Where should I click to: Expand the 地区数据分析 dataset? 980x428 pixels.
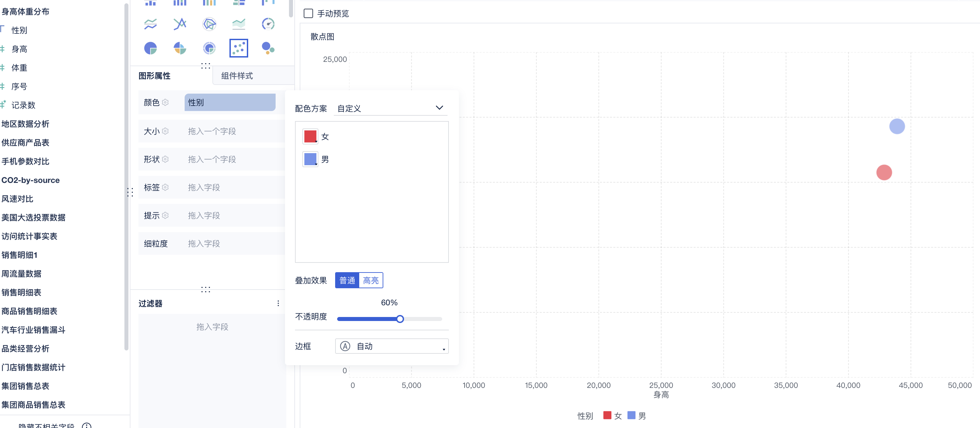click(25, 124)
